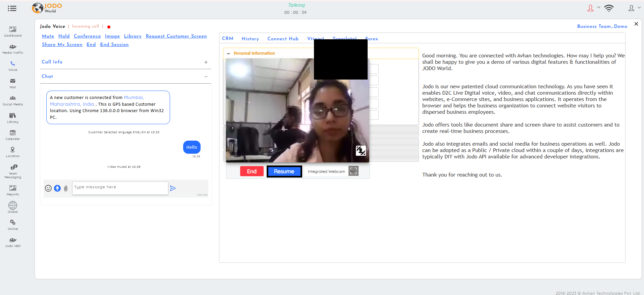Click the red recording indicator dot
The image size is (644, 295).
pyautogui.click(x=109, y=27)
